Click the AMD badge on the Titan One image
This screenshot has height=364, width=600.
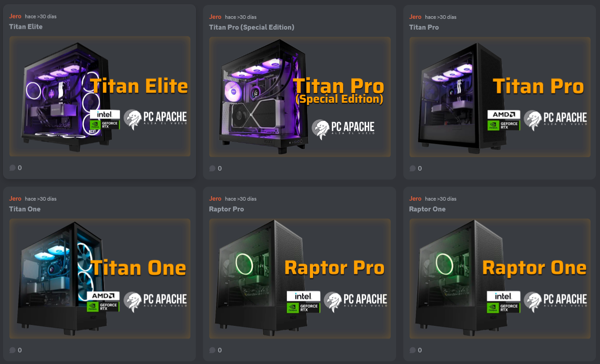tap(103, 296)
